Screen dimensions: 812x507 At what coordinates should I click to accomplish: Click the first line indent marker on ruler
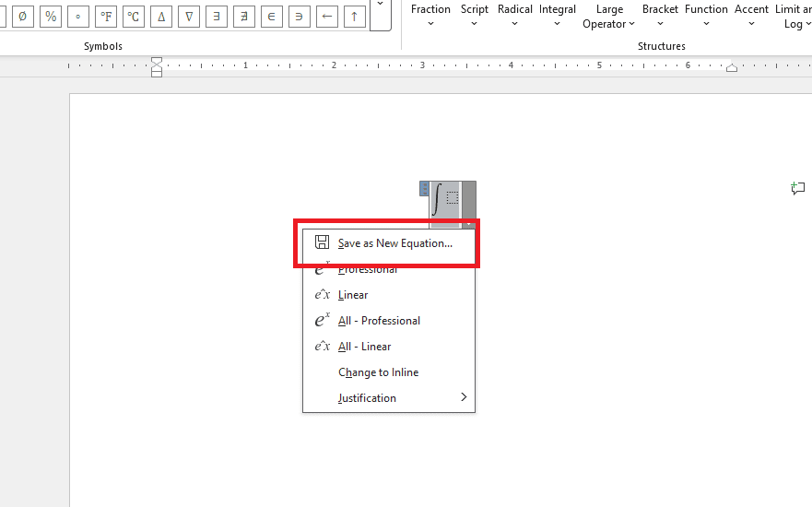tap(157, 61)
